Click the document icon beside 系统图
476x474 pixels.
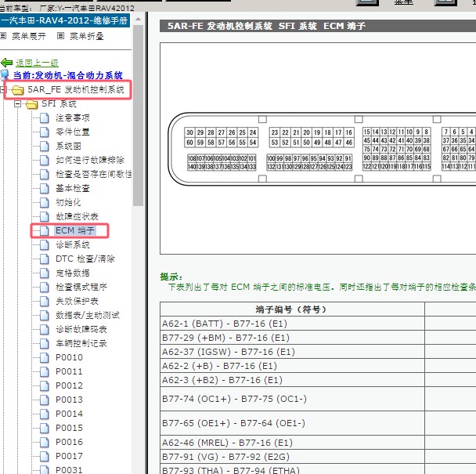(45, 147)
